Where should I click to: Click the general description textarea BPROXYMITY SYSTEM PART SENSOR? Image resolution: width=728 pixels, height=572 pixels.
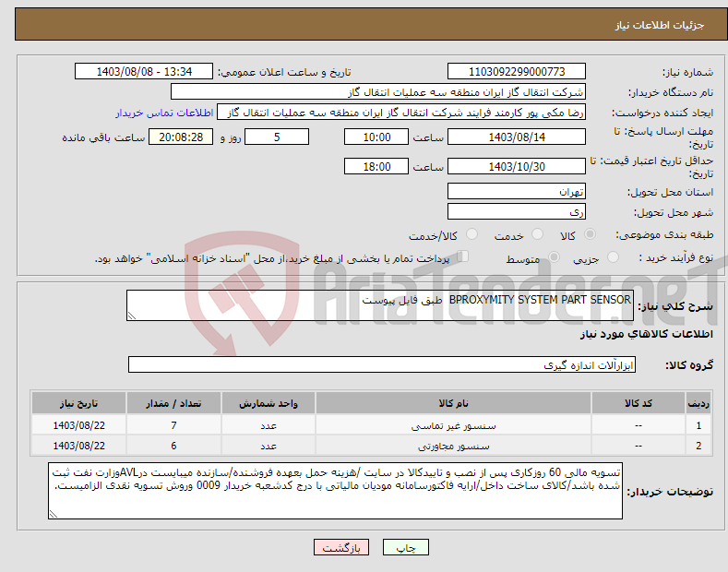(x=380, y=305)
